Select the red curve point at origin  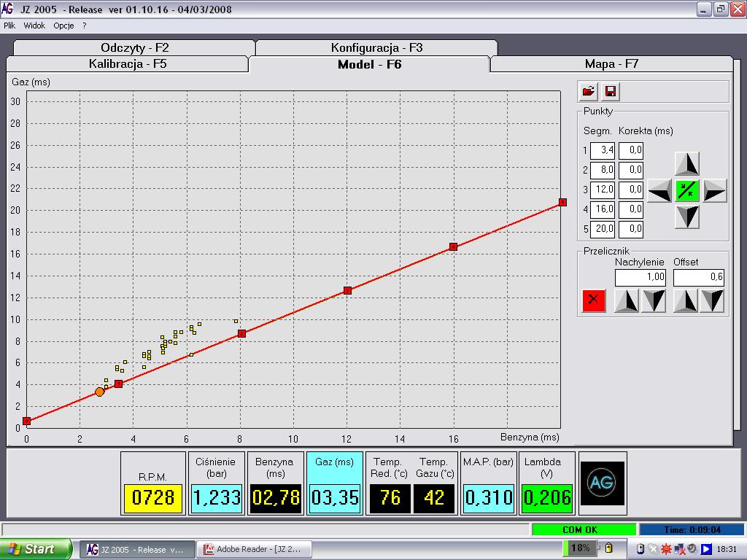pos(27,421)
